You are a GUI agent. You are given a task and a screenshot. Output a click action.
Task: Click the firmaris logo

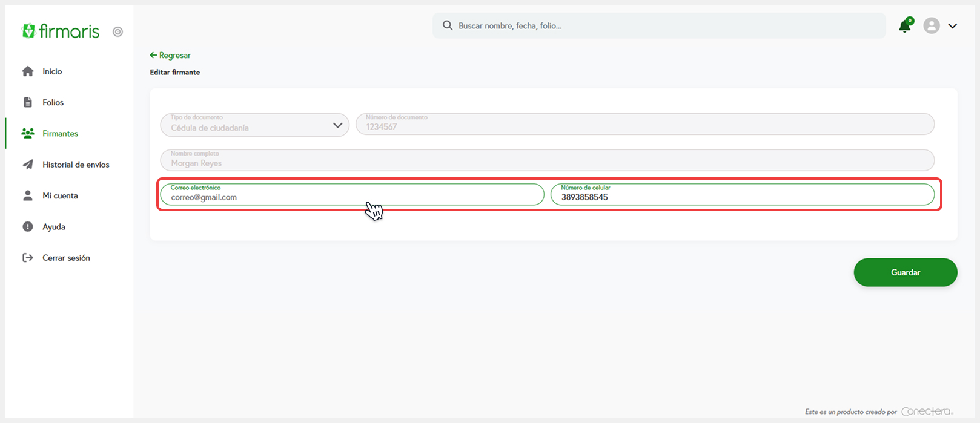(61, 31)
